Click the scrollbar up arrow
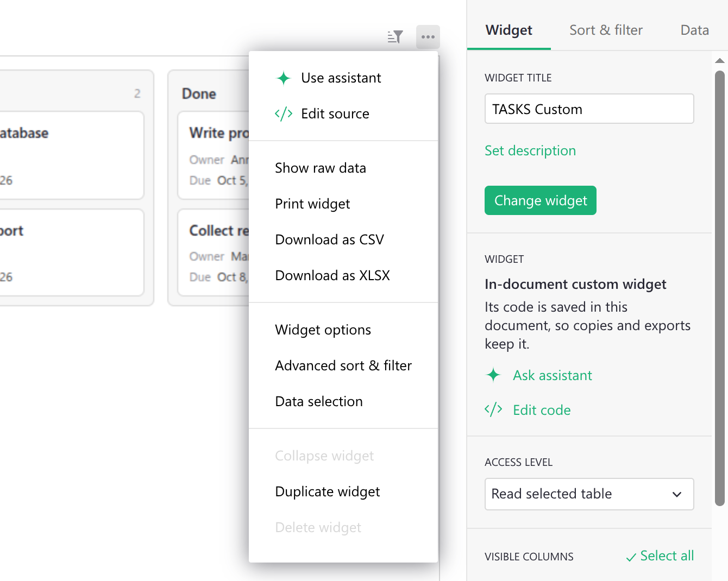The width and height of the screenshot is (728, 581). click(720, 61)
